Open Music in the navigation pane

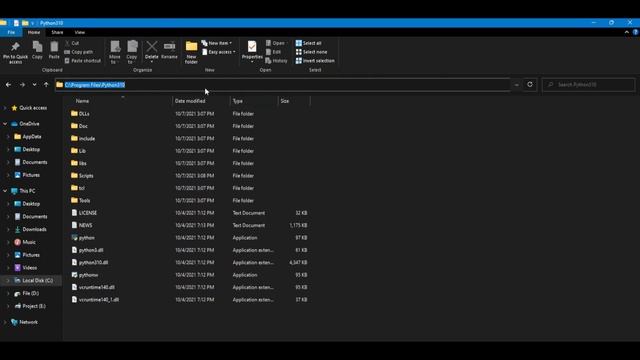click(25, 242)
